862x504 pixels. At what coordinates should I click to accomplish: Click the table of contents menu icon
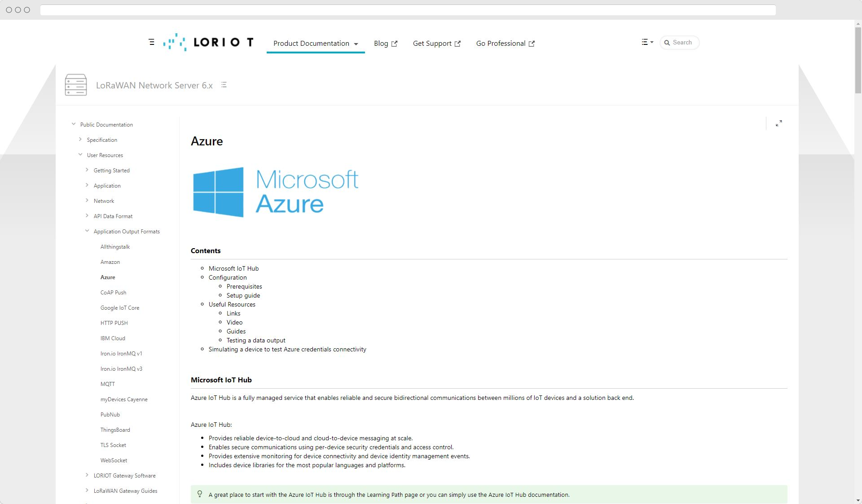click(x=224, y=85)
